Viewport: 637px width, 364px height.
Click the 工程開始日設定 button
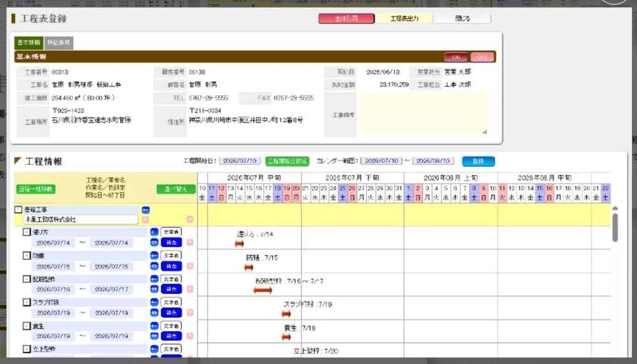coord(287,161)
